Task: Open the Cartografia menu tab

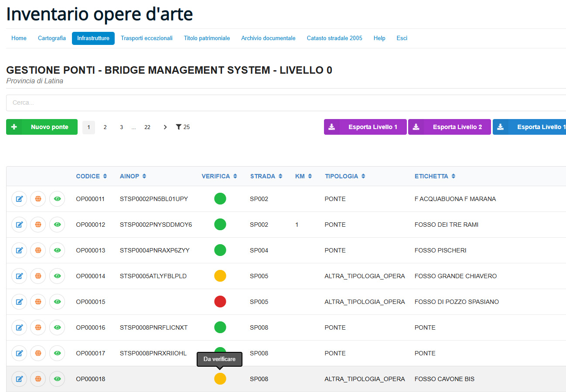Action: (52, 38)
